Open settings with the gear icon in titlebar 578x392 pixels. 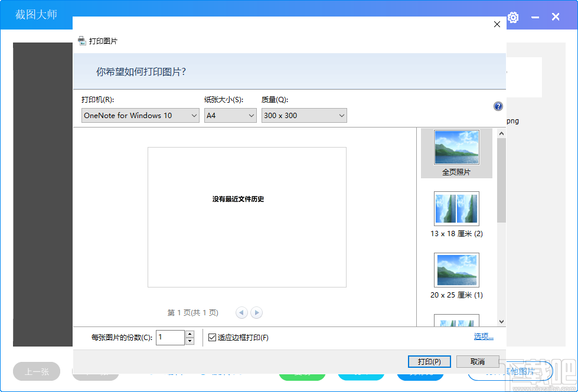512,17
